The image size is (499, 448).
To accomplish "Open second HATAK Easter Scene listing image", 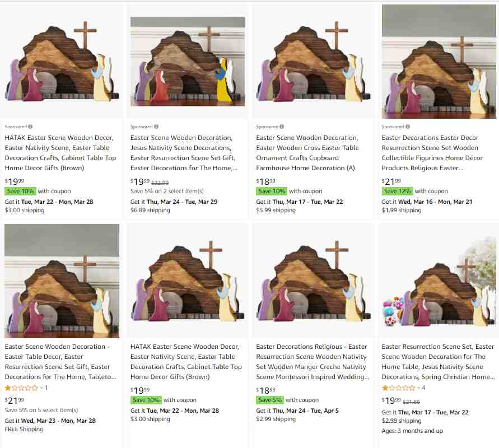I will (188, 281).
